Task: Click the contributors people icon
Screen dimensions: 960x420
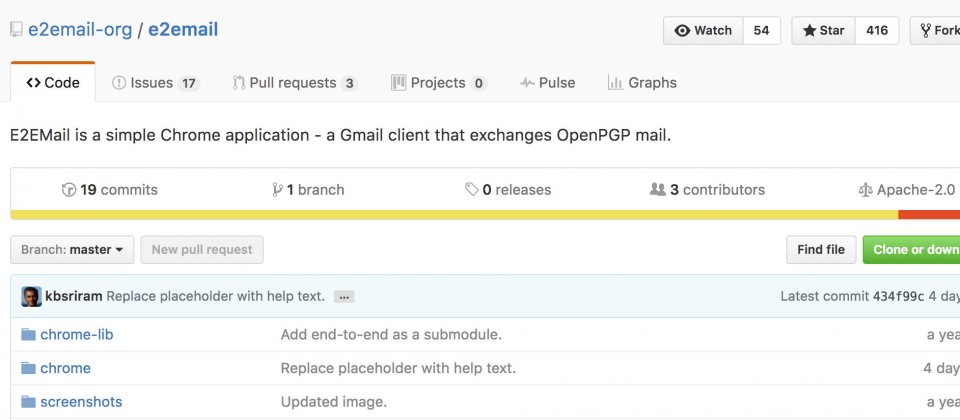Action: tap(658, 190)
